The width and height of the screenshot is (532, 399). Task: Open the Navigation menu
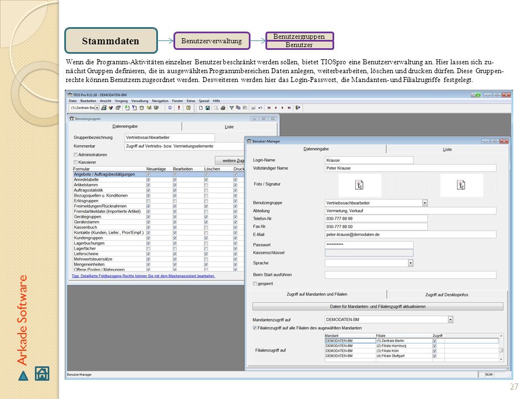point(160,101)
